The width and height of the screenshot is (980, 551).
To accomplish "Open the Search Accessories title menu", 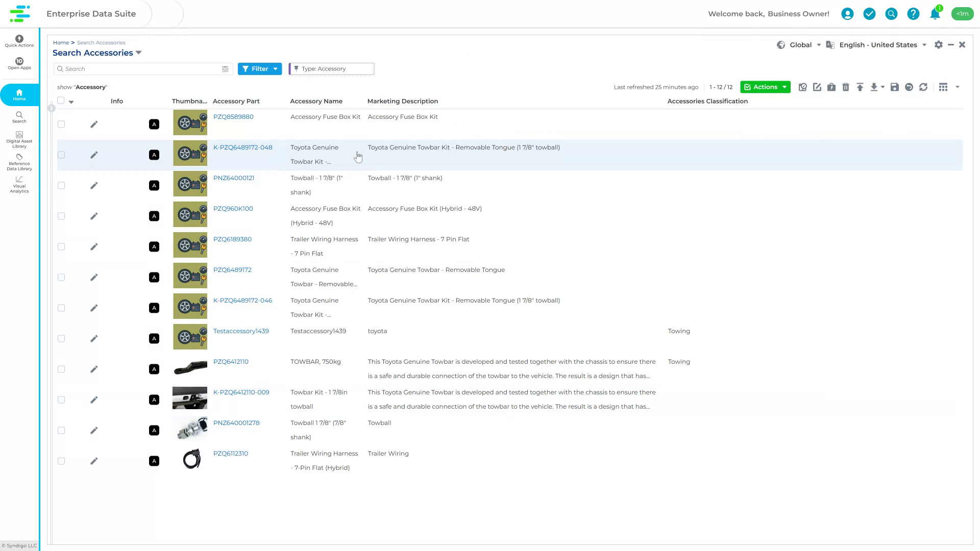I will (x=138, y=53).
